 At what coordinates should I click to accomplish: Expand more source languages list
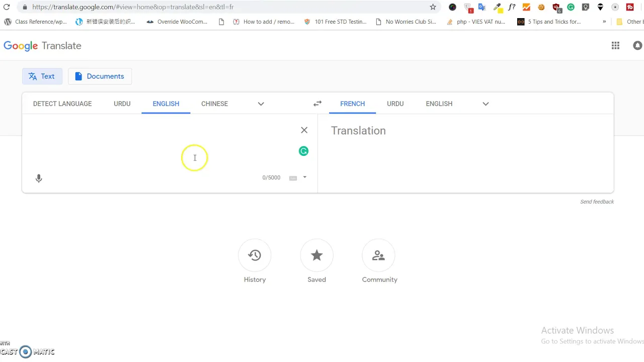click(261, 104)
